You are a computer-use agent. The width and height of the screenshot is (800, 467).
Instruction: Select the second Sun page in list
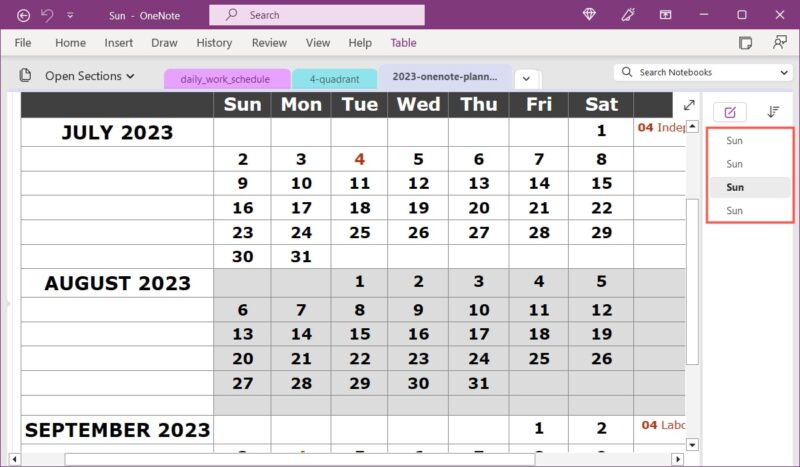pos(750,164)
